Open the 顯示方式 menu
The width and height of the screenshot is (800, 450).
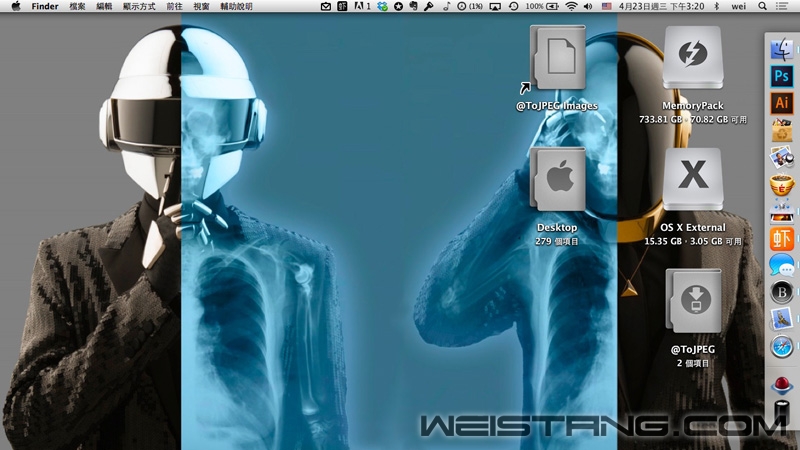click(x=139, y=6)
